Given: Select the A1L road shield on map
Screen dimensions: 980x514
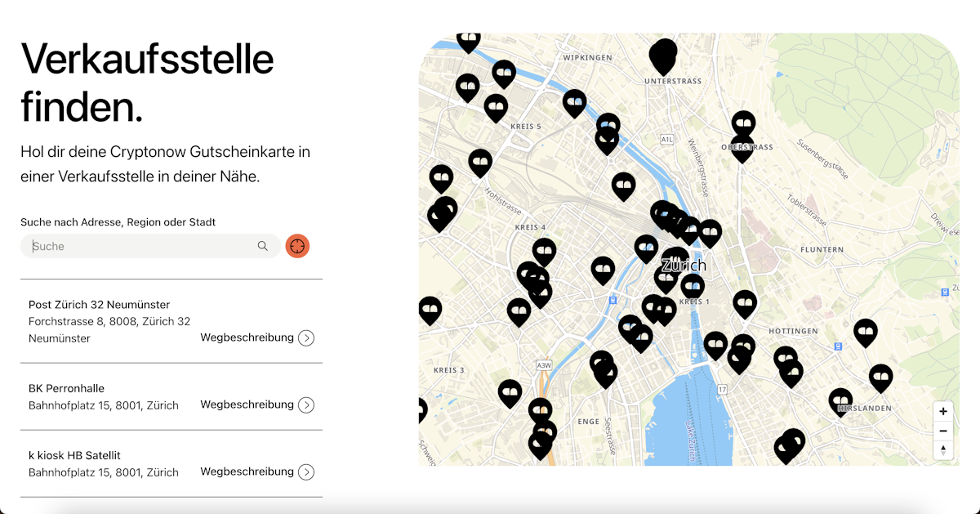Looking at the screenshot, I should [667, 140].
